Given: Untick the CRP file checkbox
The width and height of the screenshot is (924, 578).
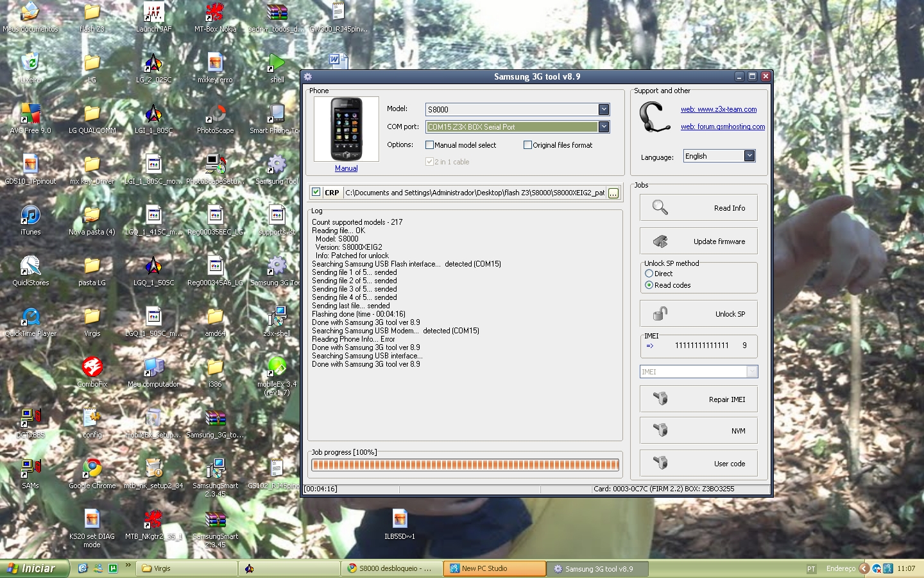Looking at the screenshot, I should click(x=316, y=192).
